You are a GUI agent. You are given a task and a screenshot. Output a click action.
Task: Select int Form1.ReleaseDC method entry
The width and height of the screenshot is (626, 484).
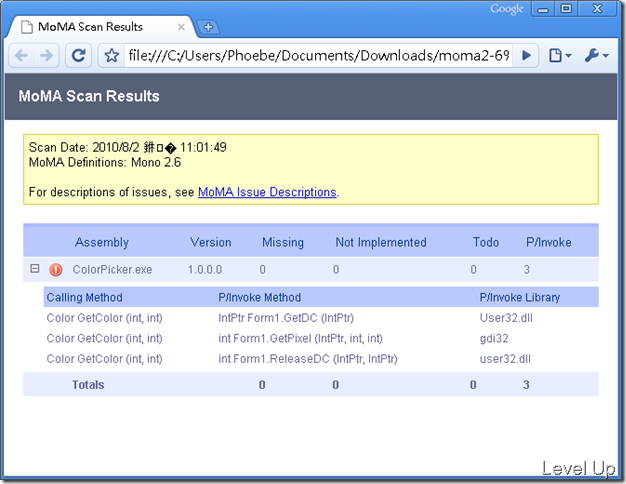(x=308, y=359)
